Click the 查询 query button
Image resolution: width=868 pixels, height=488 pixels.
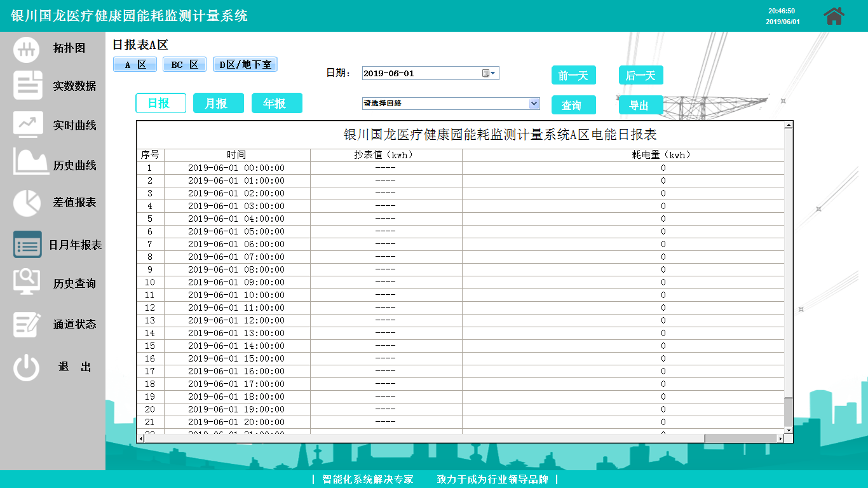573,105
